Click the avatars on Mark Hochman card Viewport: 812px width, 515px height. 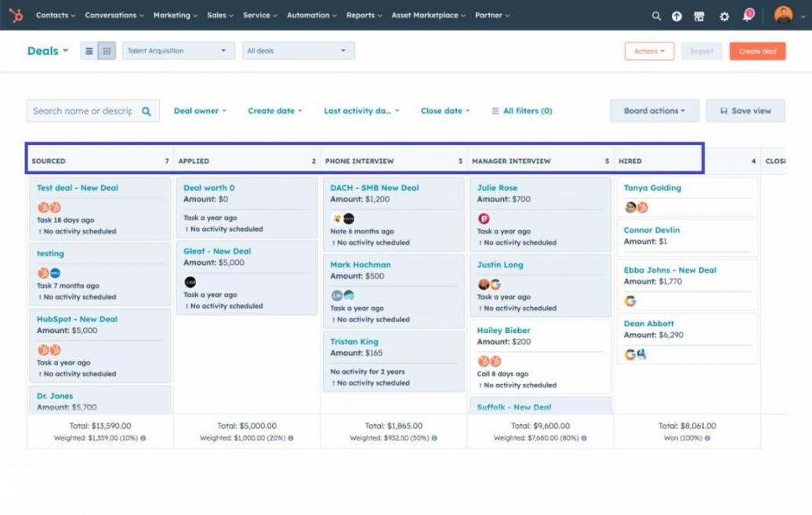coord(343,296)
